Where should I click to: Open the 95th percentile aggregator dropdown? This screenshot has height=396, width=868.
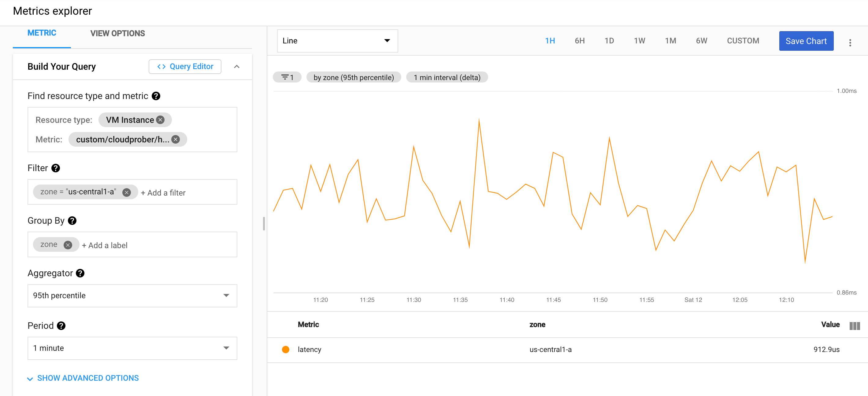[x=132, y=295]
